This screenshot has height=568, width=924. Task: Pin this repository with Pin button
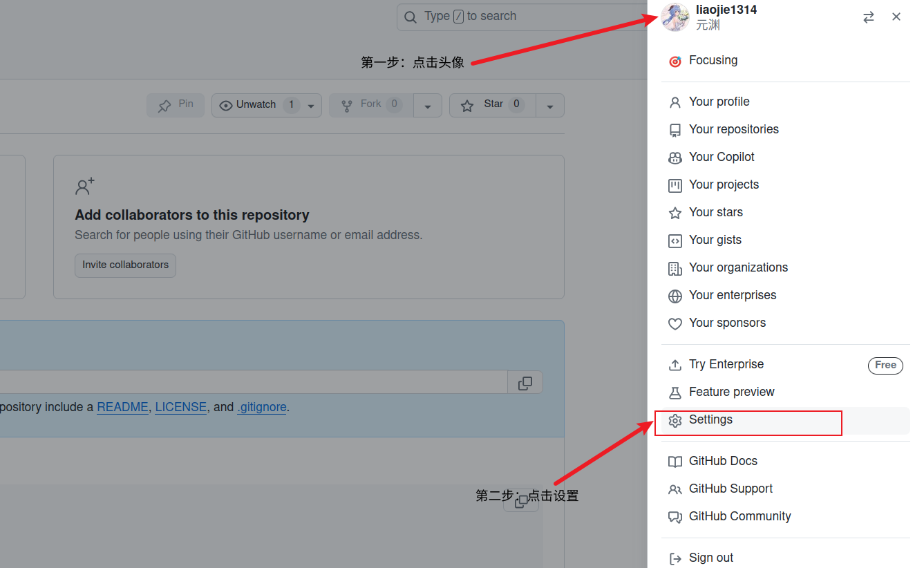(176, 105)
